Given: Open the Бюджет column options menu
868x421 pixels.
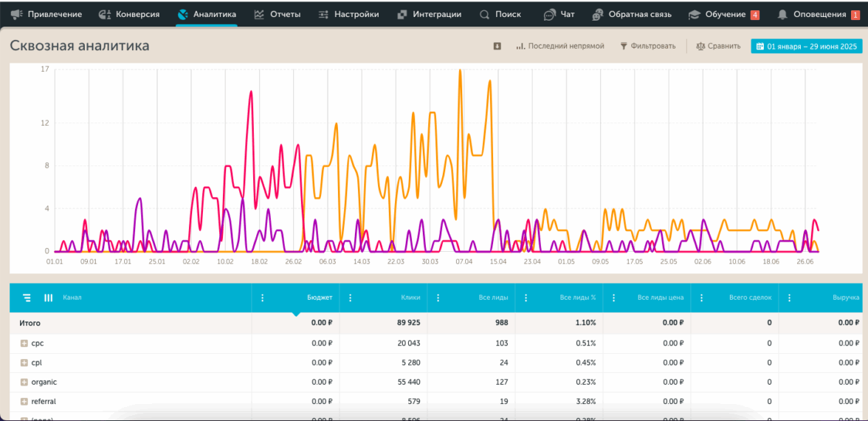Looking at the screenshot, I should coord(262,298).
